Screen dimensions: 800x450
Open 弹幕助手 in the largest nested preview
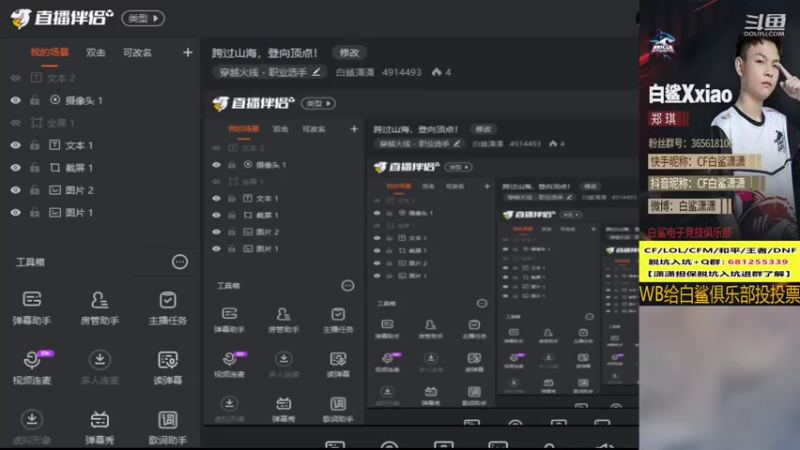coord(229,320)
